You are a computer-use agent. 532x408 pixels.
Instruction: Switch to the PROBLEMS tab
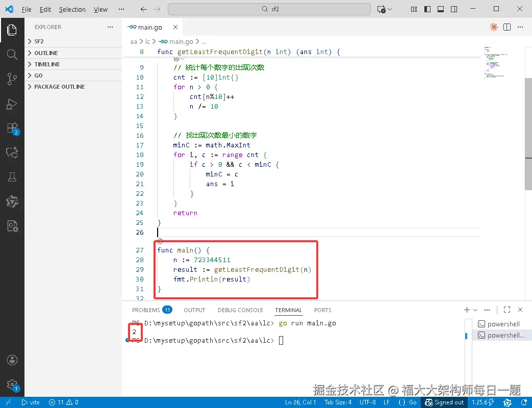(x=152, y=310)
